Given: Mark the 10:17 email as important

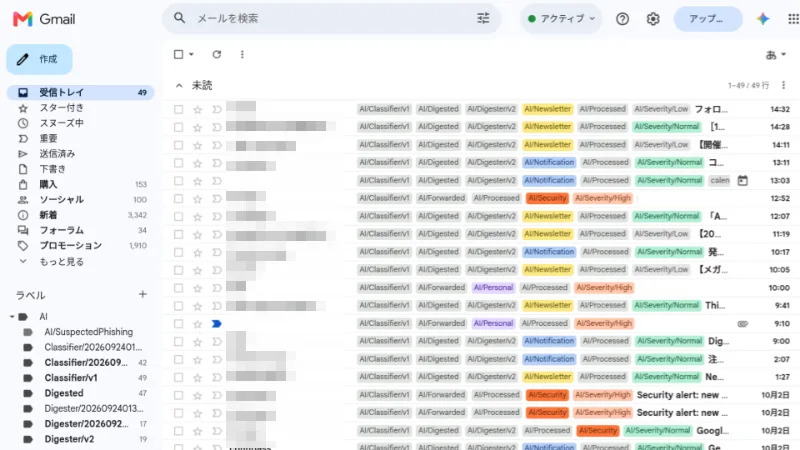Looking at the screenshot, I should tap(216, 252).
